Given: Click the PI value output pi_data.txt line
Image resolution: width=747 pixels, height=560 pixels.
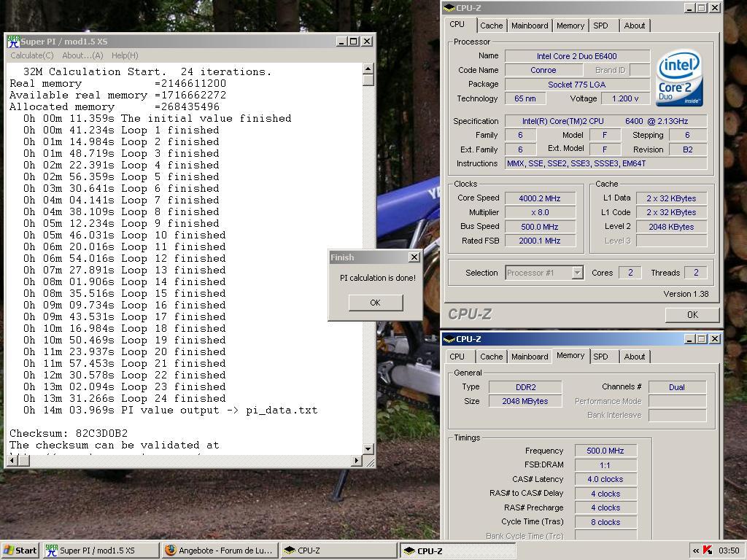Looking at the screenshot, I should point(170,410).
